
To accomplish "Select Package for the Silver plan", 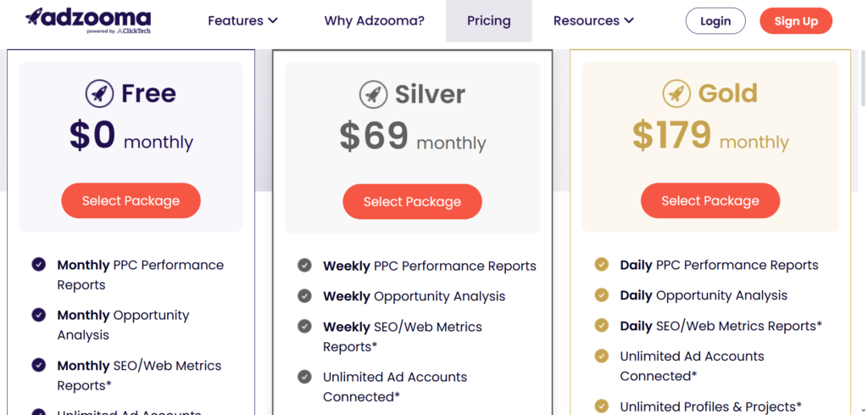I will [413, 202].
